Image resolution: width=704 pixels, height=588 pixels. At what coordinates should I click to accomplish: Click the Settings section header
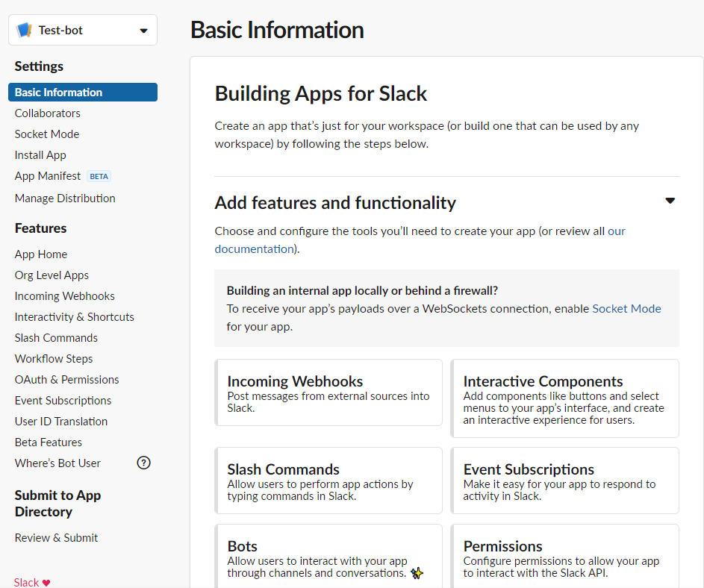pos(39,66)
